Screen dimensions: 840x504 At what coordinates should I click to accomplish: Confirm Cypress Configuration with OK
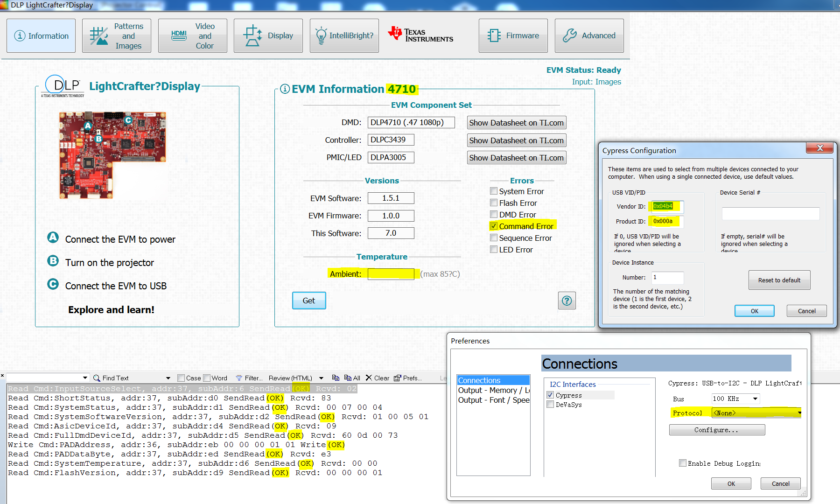755,311
